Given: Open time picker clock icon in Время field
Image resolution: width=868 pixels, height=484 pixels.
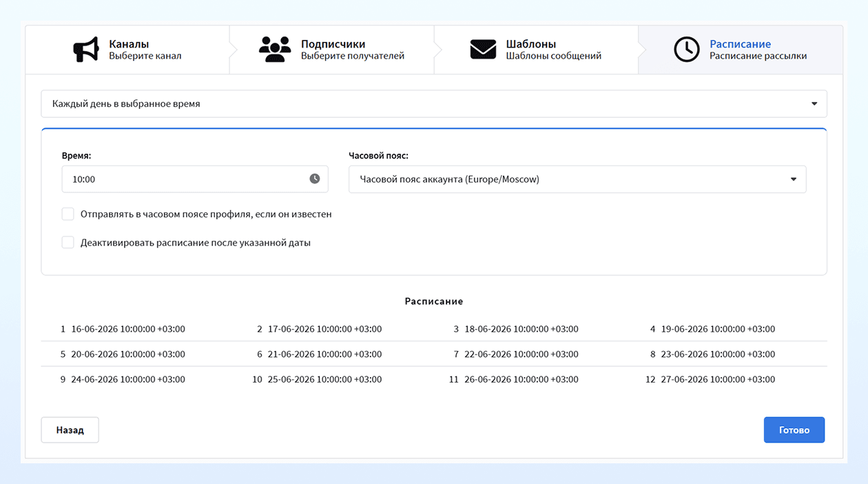Looking at the screenshot, I should 315,179.
